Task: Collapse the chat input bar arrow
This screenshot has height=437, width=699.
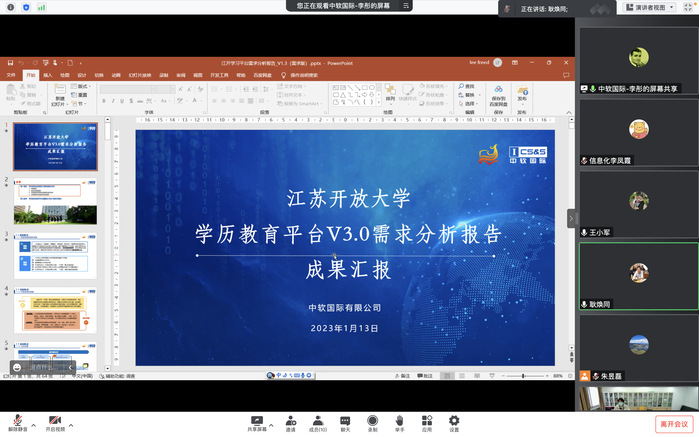Action: 70,367
